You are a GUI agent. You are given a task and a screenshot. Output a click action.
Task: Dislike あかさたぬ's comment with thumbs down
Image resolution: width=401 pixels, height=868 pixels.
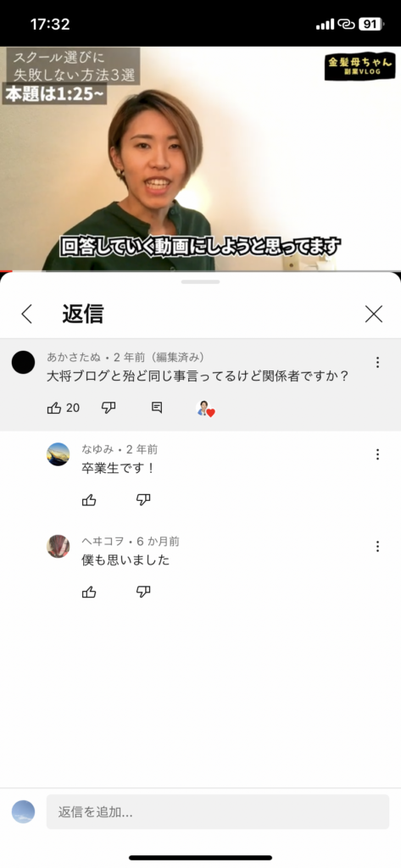coord(109,409)
